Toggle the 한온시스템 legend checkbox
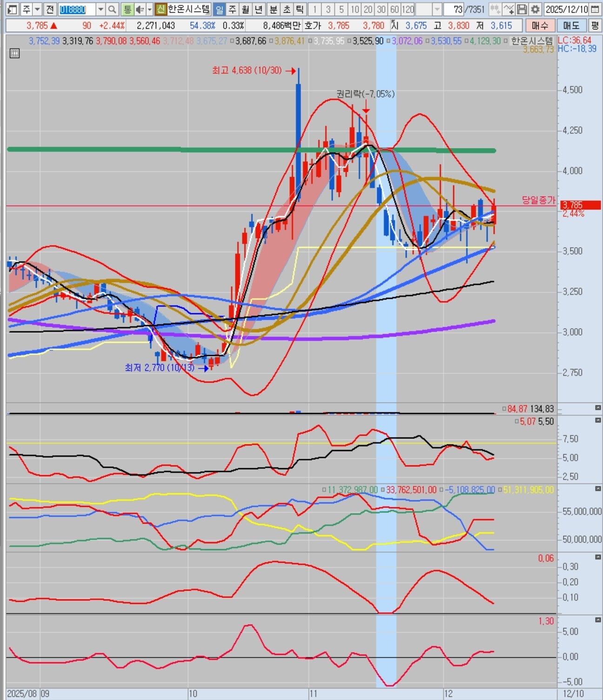 [506, 41]
